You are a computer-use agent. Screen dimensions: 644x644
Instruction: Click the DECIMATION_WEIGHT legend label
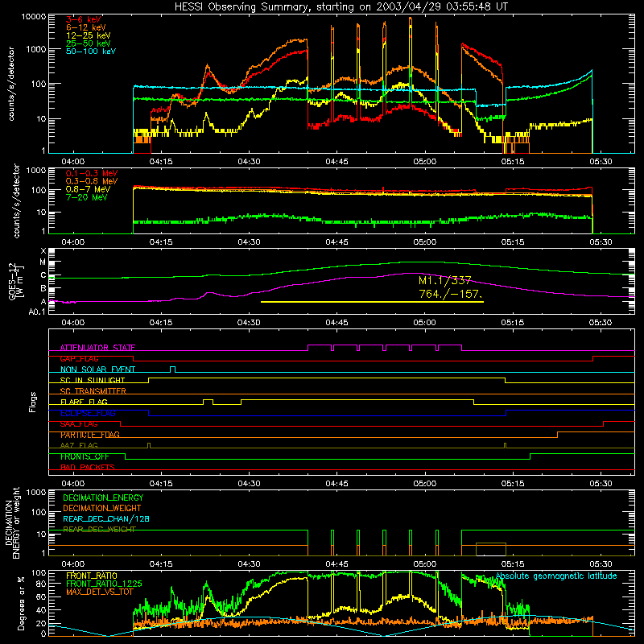tap(102, 508)
